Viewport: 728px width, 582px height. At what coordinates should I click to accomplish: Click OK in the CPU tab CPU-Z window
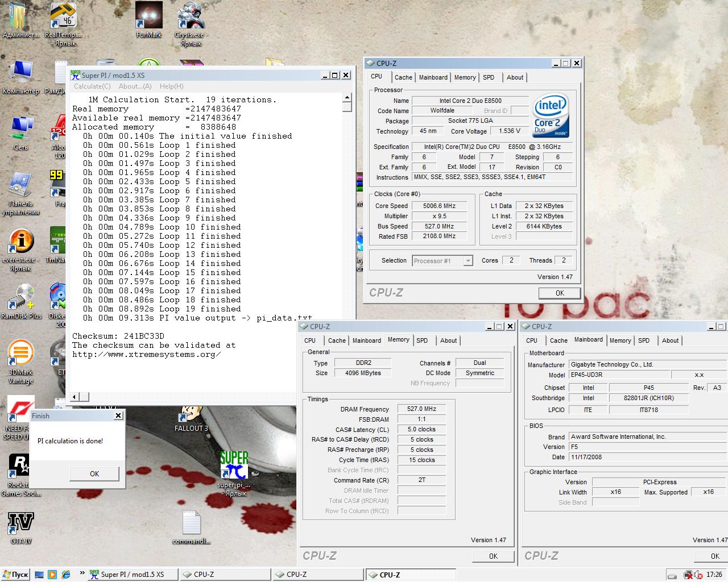560,293
